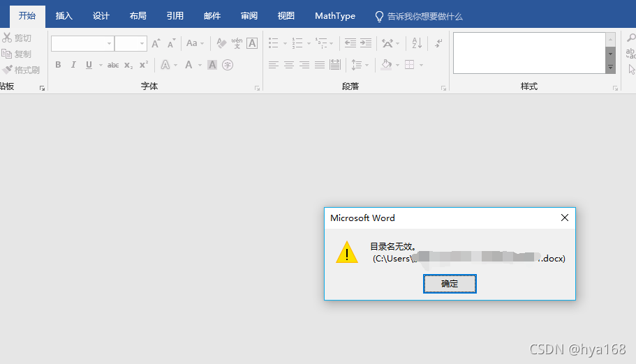Click the borders icon

[410, 65]
